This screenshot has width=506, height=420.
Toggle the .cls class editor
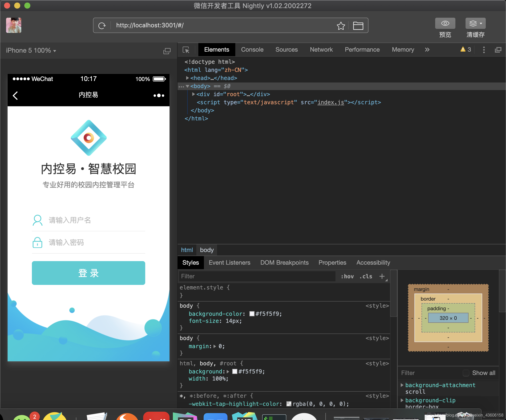coord(366,276)
